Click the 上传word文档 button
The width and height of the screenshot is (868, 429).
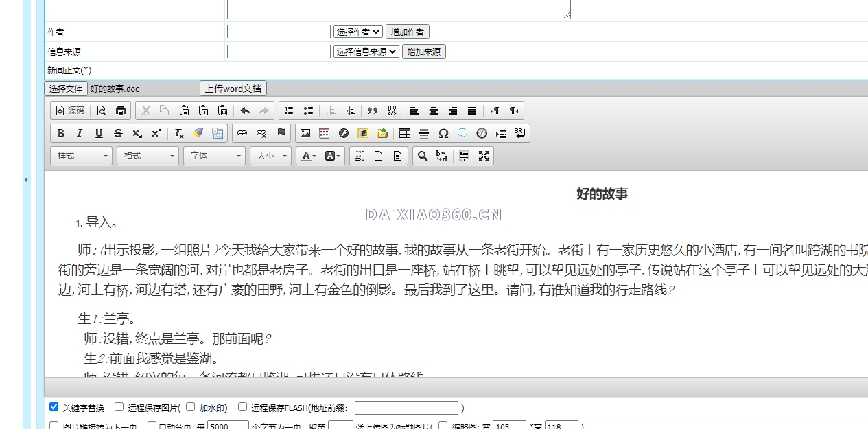pos(233,89)
